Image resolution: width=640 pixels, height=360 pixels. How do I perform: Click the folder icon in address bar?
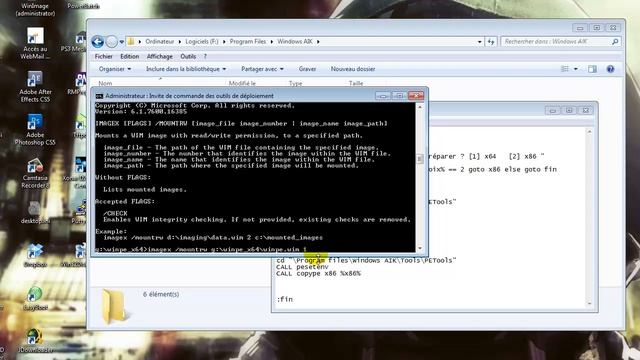[x=131, y=41]
